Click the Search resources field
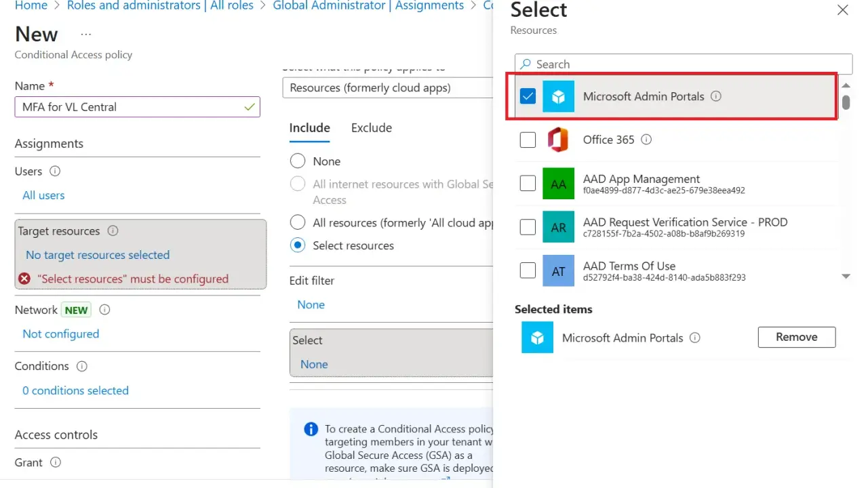The height and width of the screenshot is (488, 868). (684, 64)
